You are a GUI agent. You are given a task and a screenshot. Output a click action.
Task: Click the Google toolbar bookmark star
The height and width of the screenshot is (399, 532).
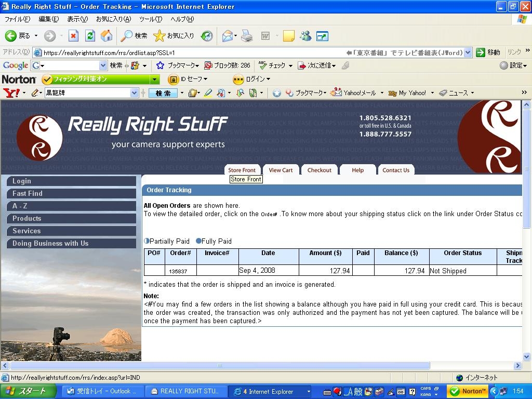(x=160, y=65)
